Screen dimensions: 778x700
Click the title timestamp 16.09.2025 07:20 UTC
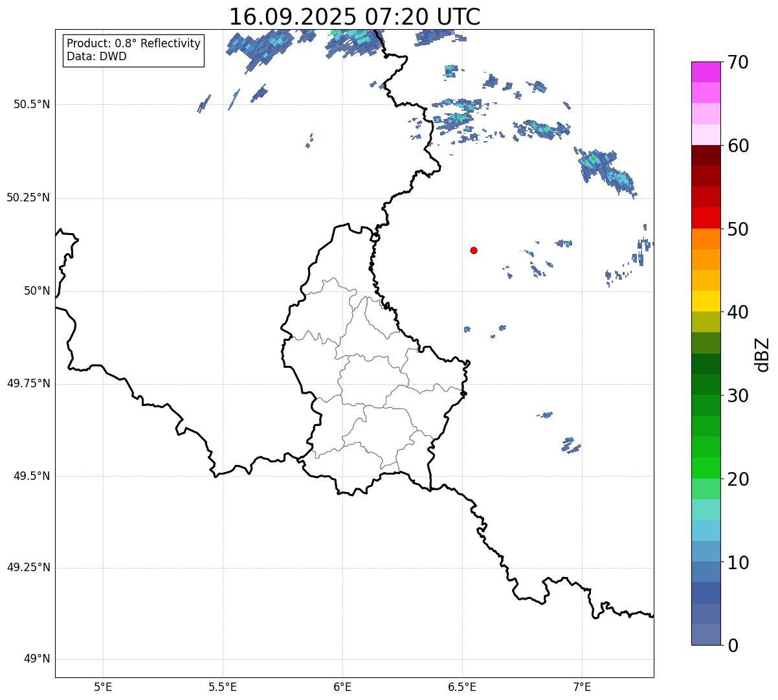355,17
